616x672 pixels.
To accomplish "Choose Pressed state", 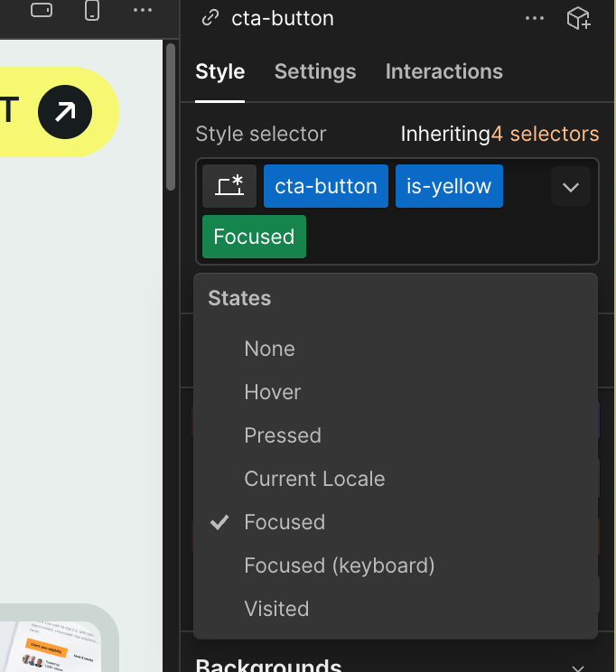I will (396, 435).
